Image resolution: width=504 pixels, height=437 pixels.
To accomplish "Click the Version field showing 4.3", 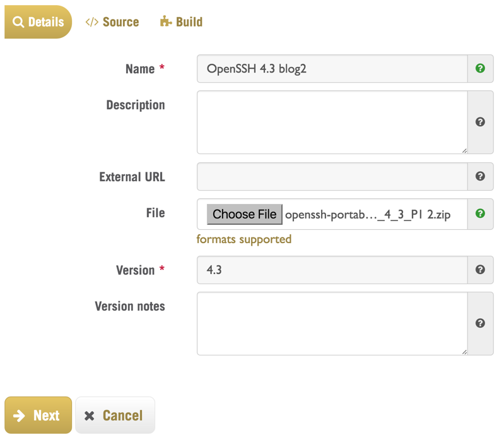I will [332, 270].
